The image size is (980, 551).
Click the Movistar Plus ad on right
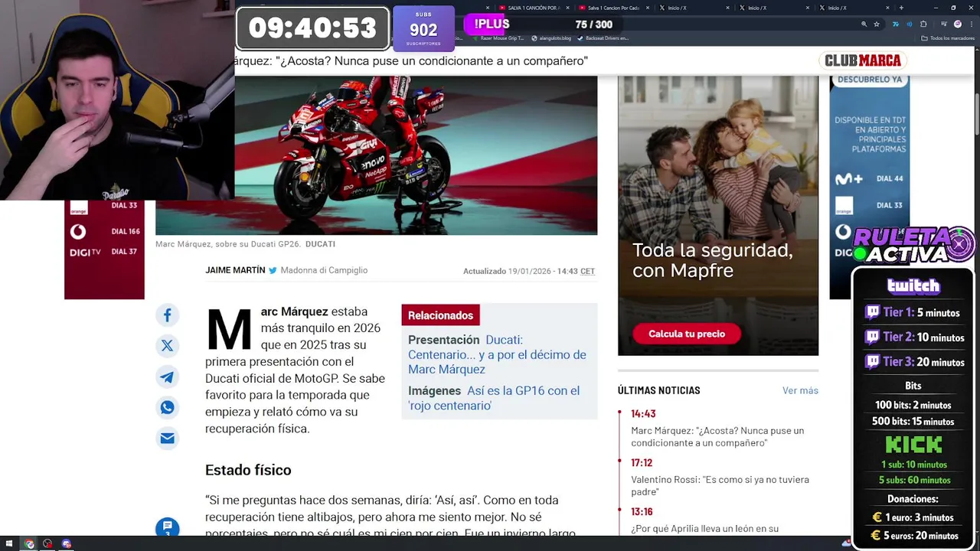(x=869, y=187)
